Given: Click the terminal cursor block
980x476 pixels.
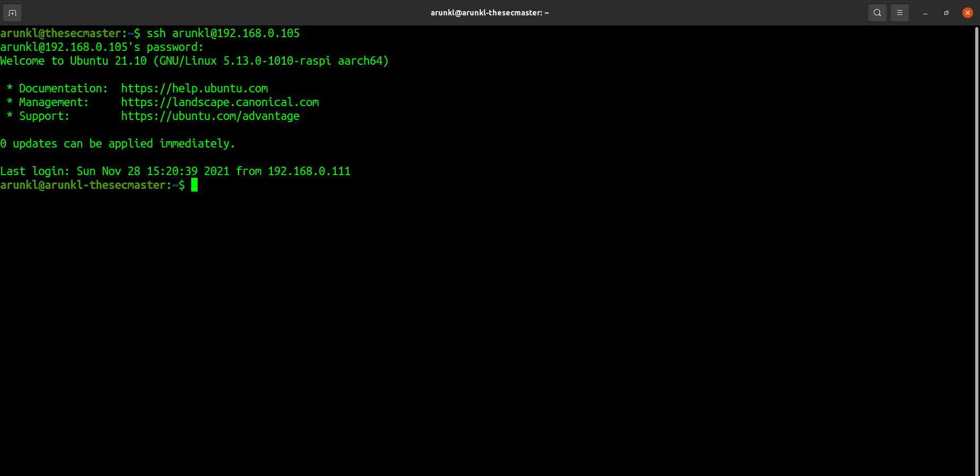Looking at the screenshot, I should tap(194, 185).
